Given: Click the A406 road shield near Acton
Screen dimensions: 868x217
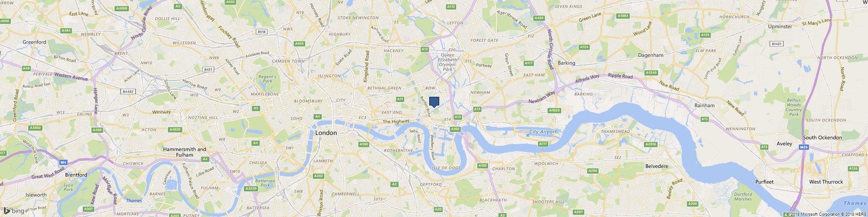Looking at the screenshot, I should tap(97, 130).
